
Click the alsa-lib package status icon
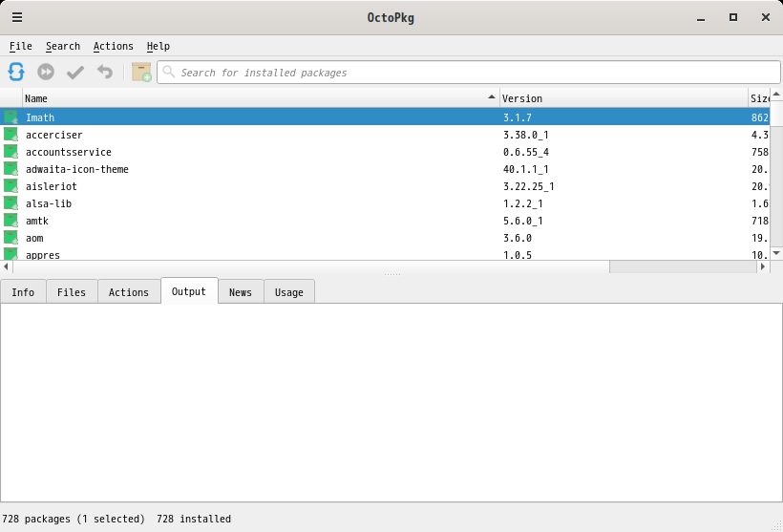click(11, 203)
